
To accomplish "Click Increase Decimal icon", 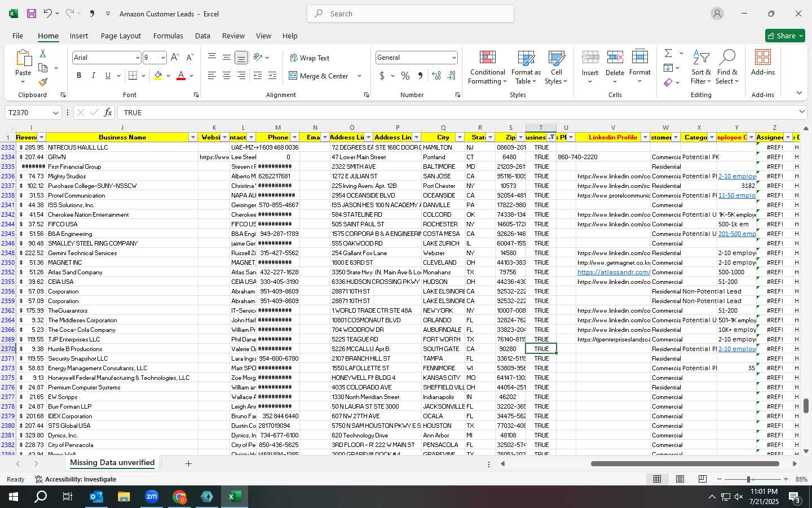I will point(436,76).
